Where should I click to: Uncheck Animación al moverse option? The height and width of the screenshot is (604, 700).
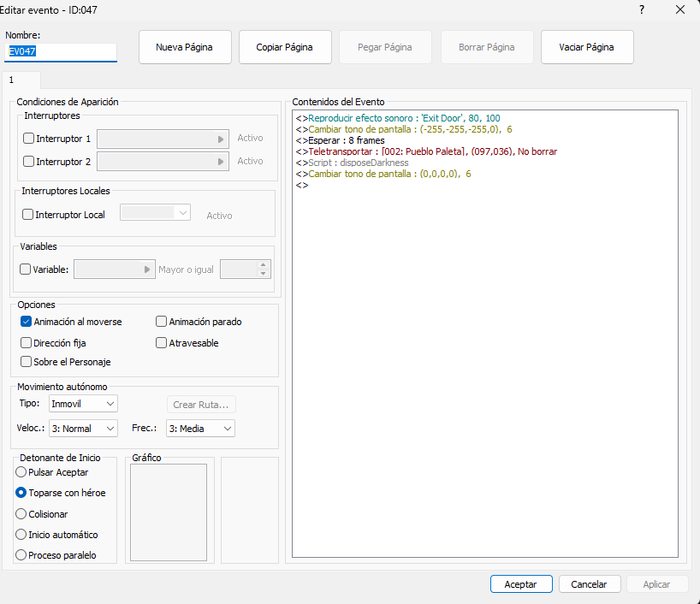(x=27, y=322)
